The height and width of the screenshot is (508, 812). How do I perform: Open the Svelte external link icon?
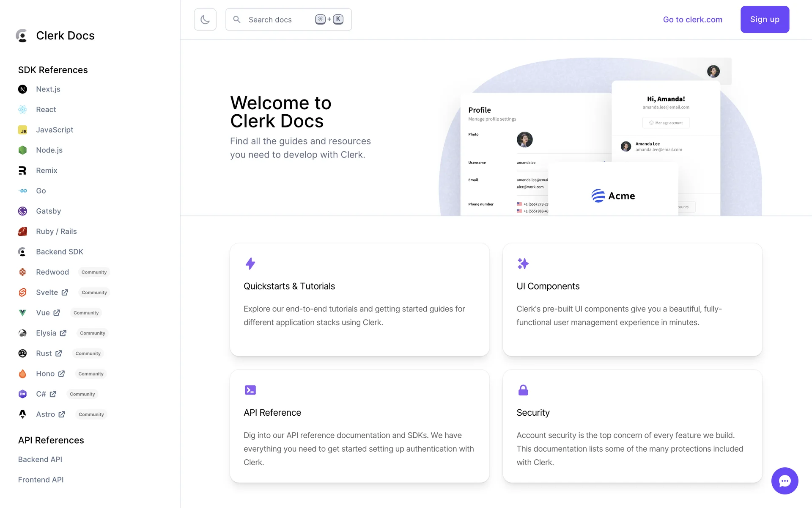coord(65,293)
